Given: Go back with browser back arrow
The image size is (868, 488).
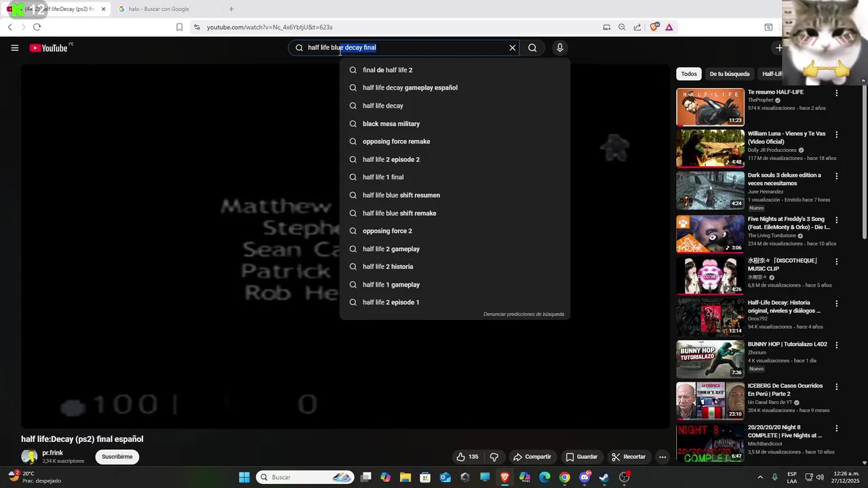Looking at the screenshot, I should 9,27.
